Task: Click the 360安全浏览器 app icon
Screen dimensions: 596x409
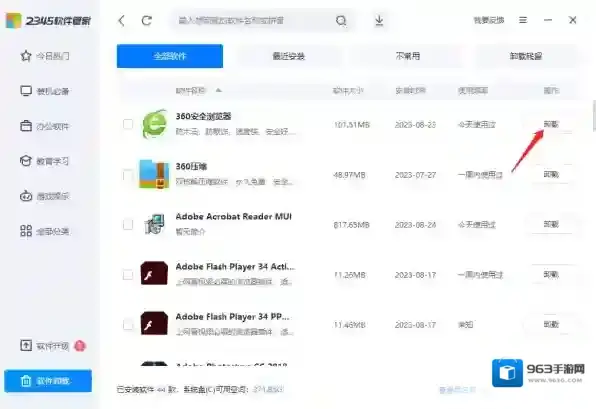Action: 154,124
